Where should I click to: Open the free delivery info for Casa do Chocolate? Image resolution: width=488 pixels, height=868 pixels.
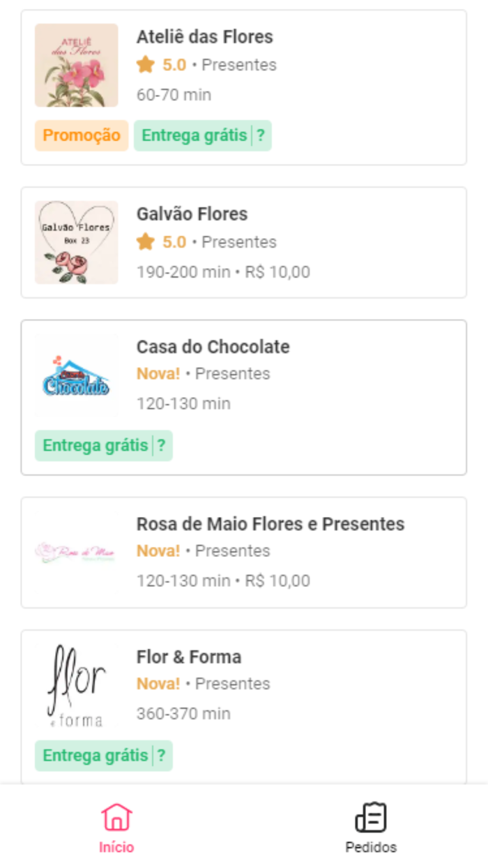(x=162, y=444)
